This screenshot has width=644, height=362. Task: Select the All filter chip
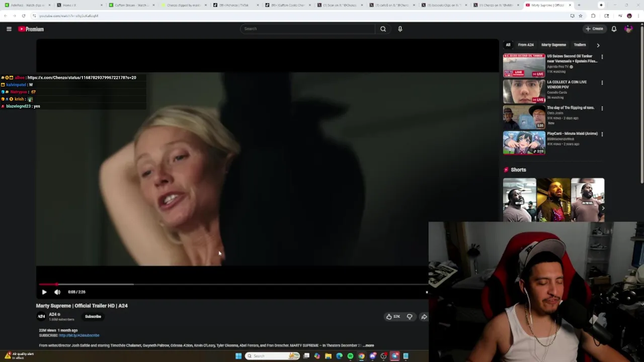[508, 45]
